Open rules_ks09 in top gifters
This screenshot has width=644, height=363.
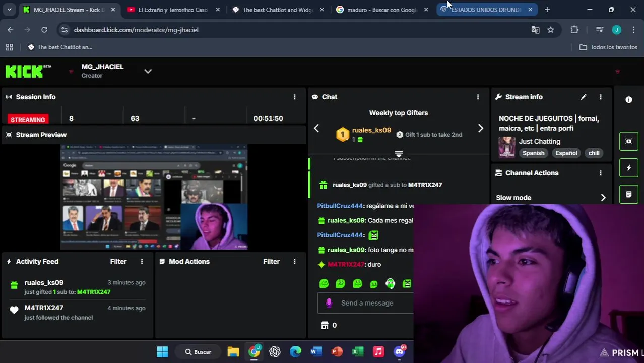(371, 130)
